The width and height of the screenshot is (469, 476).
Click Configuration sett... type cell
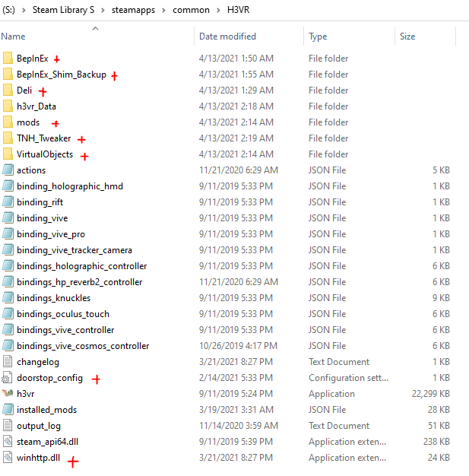[x=348, y=378]
